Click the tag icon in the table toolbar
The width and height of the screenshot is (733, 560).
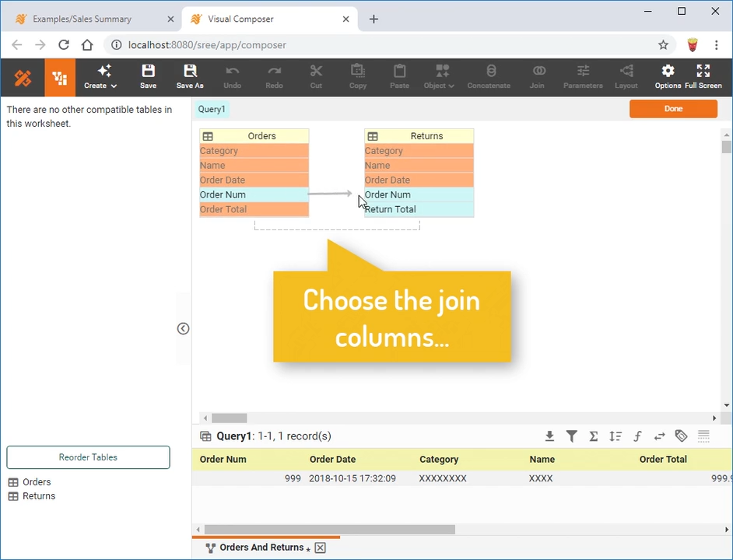pyautogui.click(x=681, y=436)
